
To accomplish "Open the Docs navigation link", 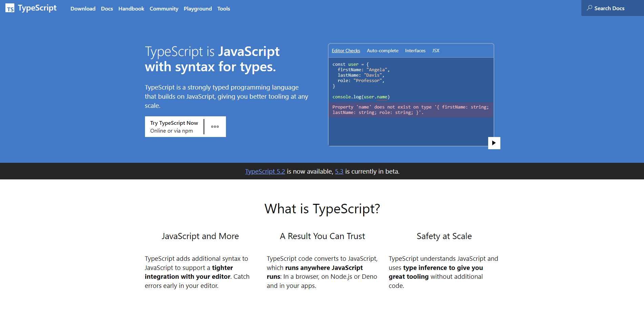I will coord(107,9).
